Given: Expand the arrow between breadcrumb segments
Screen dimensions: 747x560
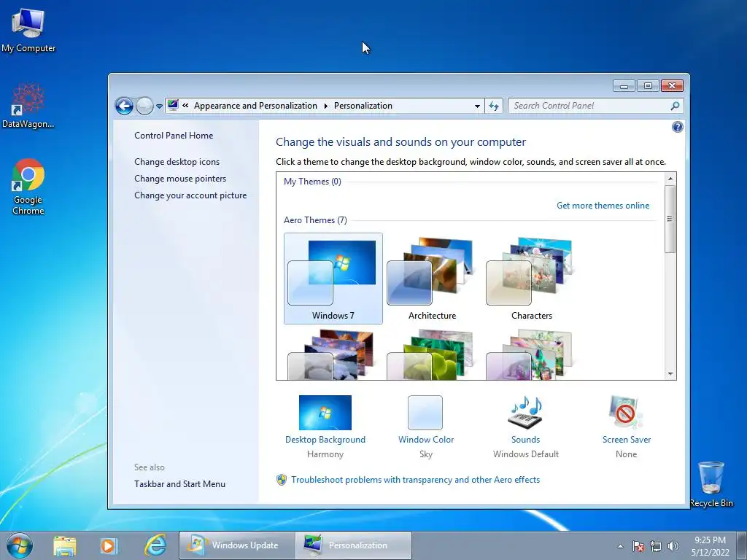Looking at the screenshot, I should point(326,106).
